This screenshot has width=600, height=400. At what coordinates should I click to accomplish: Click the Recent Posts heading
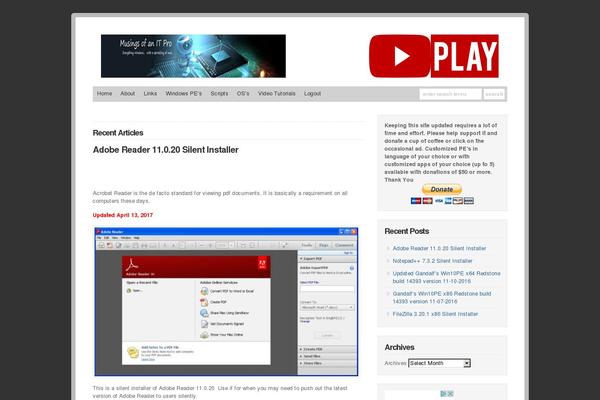[407, 231]
